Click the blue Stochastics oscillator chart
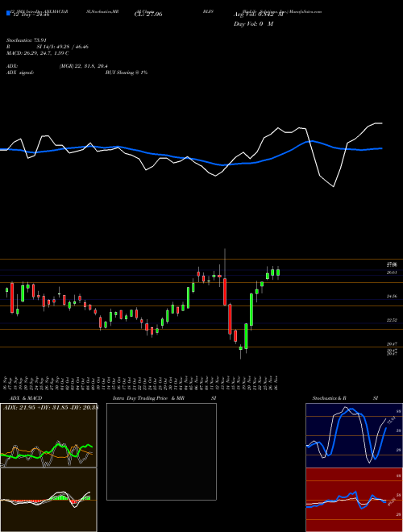 point(354,435)
